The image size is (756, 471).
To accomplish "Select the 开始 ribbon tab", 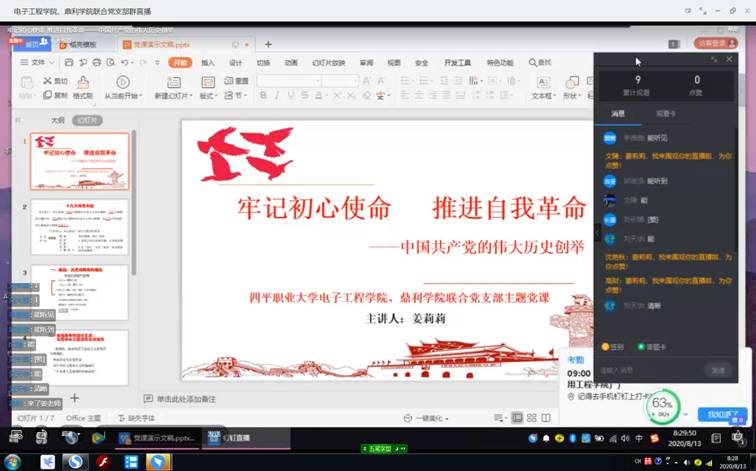I will click(180, 63).
